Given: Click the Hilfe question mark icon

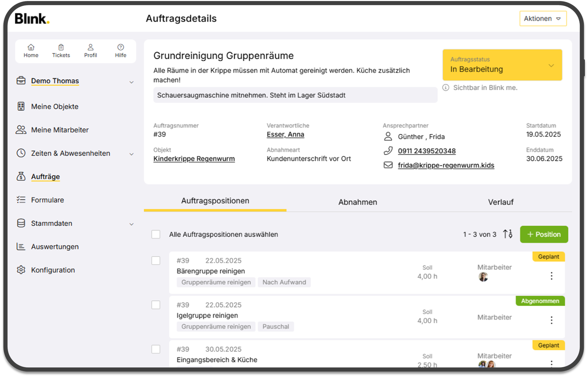Looking at the screenshot, I should point(120,47).
